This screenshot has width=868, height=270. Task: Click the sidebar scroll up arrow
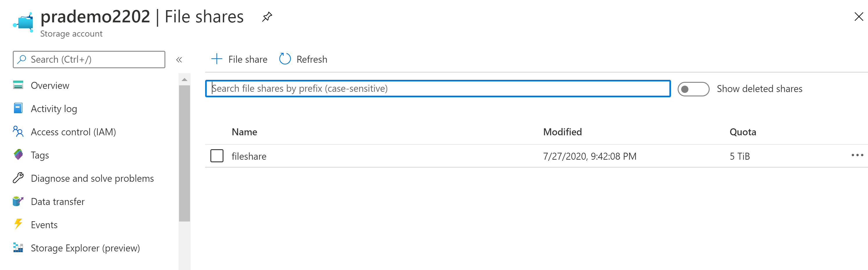coord(184,80)
